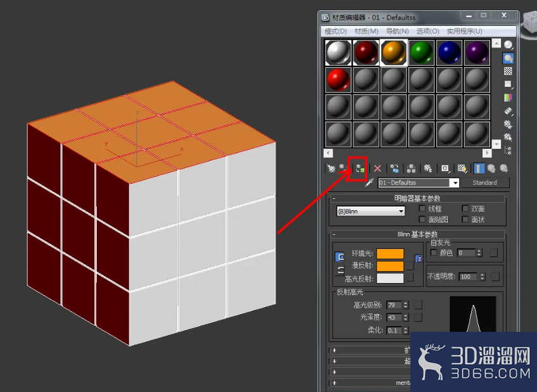The height and width of the screenshot is (392, 537).
Task: Click the 光泽度 map button
Action: tap(418, 317)
